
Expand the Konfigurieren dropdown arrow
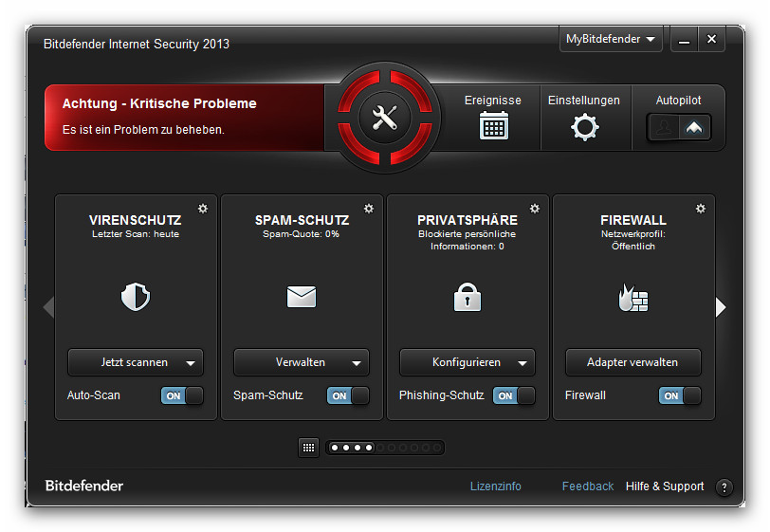click(x=522, y=363)
